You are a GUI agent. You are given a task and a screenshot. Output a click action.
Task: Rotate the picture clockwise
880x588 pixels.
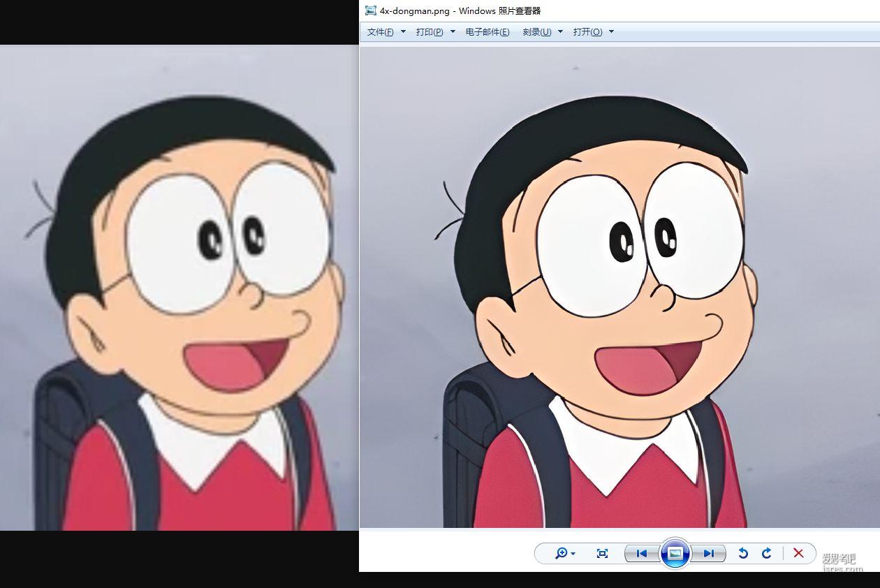pos(766,553)
